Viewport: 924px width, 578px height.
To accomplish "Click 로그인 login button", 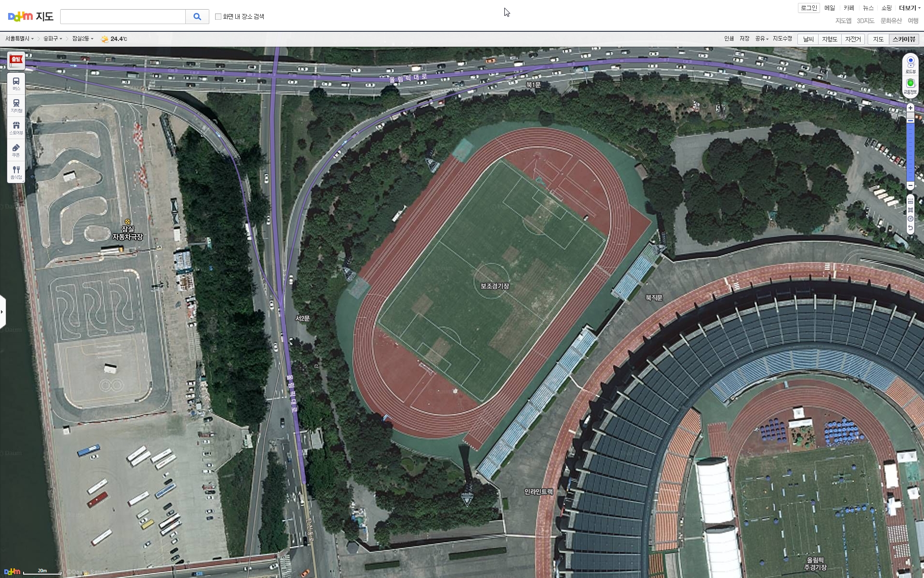I will pos(809,8).
